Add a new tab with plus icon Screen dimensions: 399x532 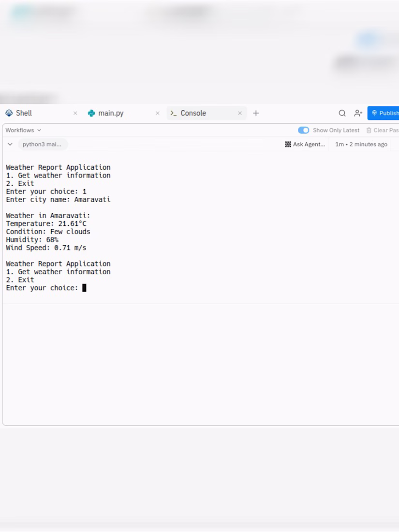click(x=256, y=113)
